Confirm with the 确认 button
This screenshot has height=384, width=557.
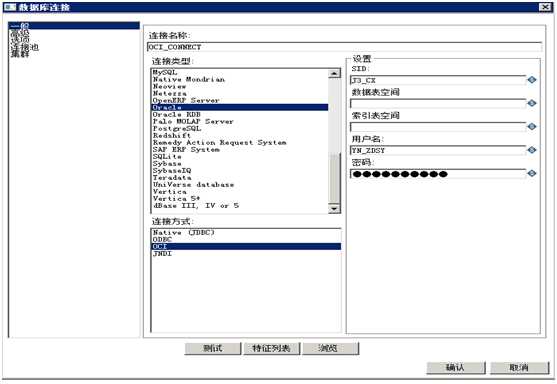pyautogui.click(x=456, y=368)
